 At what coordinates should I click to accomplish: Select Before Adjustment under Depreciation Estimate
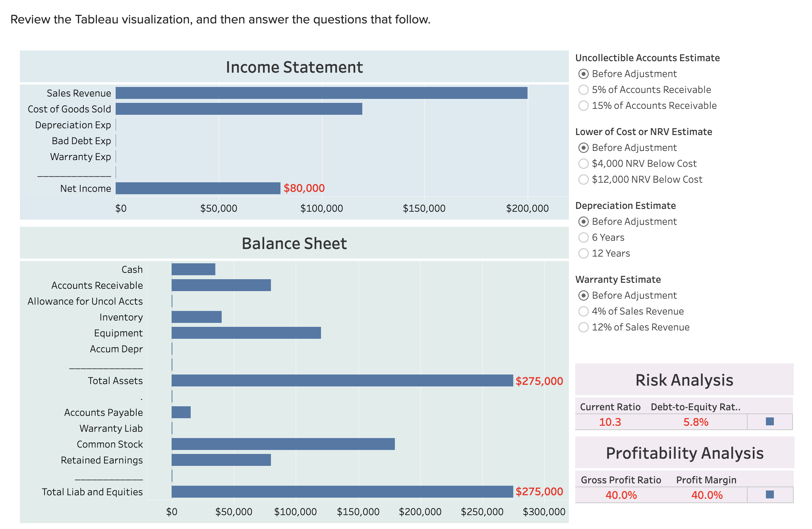coord(583,221)
